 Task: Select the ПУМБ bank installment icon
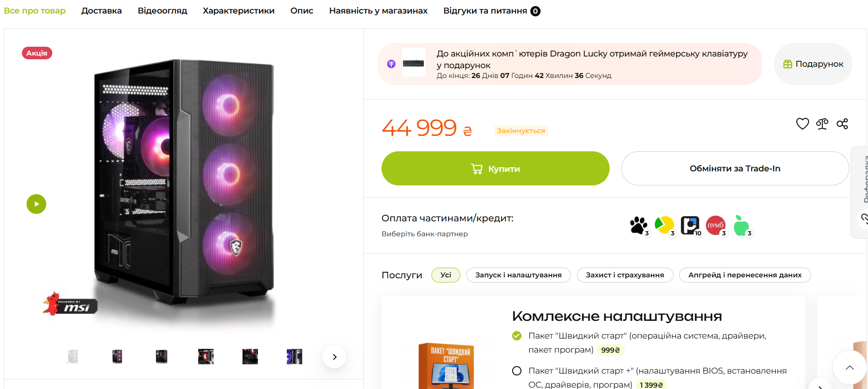point(715,226)
